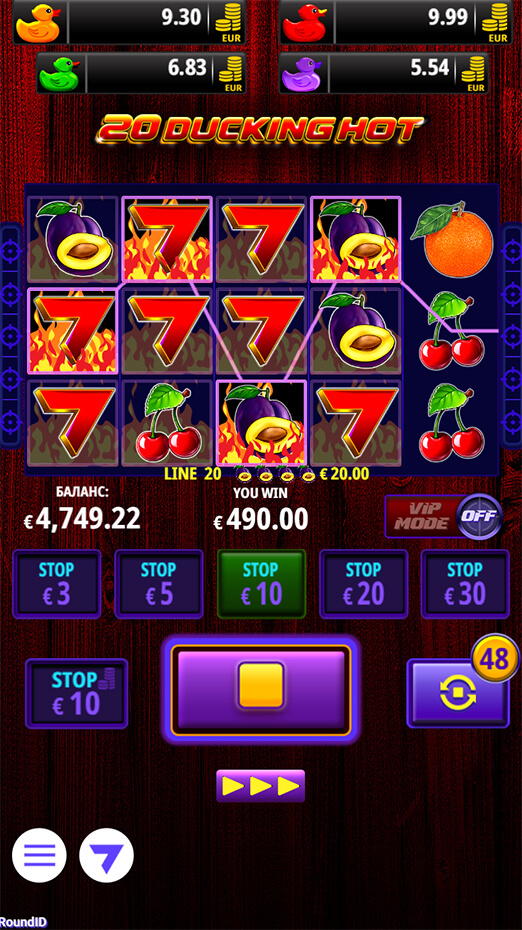
Task: Enable turbo mode with triple arrows button
Action: (260, 786)
